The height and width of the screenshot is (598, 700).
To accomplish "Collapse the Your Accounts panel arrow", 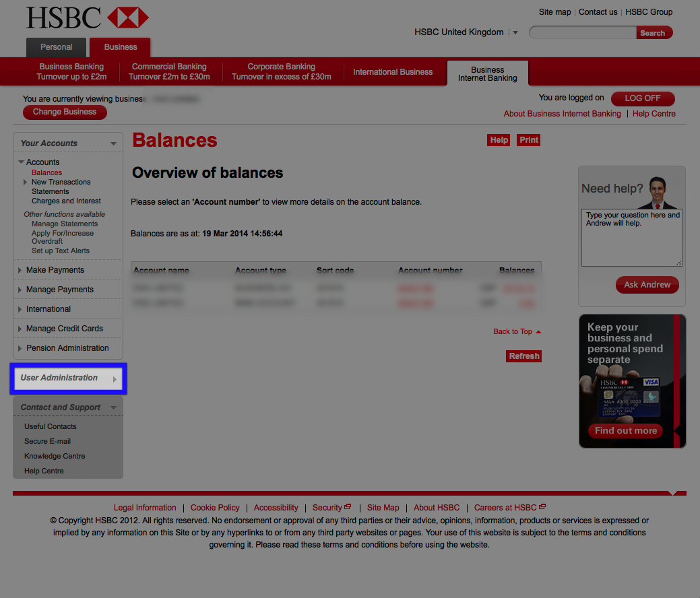I will (113, 143).
